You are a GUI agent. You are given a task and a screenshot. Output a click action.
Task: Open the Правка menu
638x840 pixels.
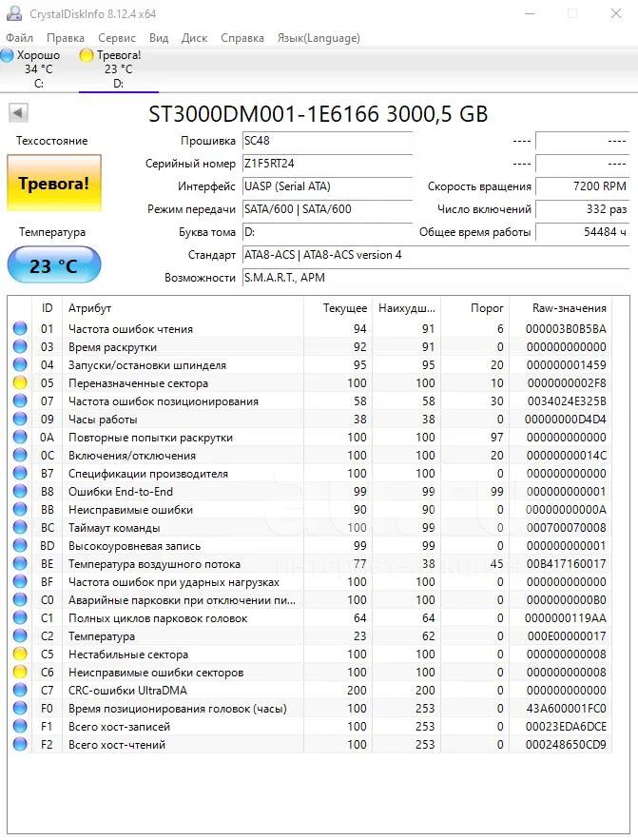[x=66, y=38]
